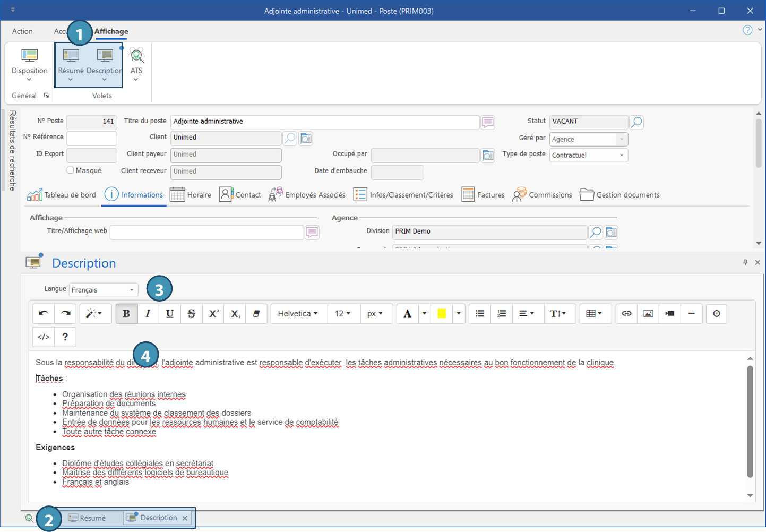Open the Type de poste dropdown
The image size is (766, 532).
[x=588, y=155]
